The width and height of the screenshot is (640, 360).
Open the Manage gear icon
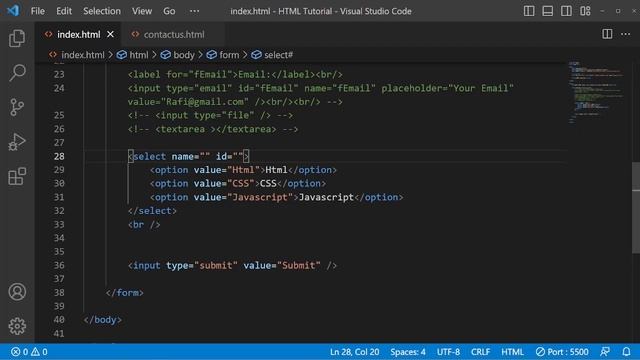[x=17, y=326]
